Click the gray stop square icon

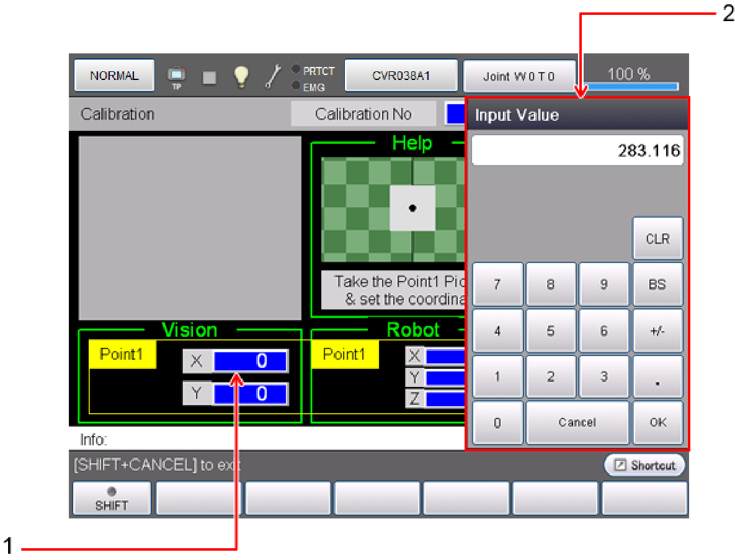[x=210, y=77]
